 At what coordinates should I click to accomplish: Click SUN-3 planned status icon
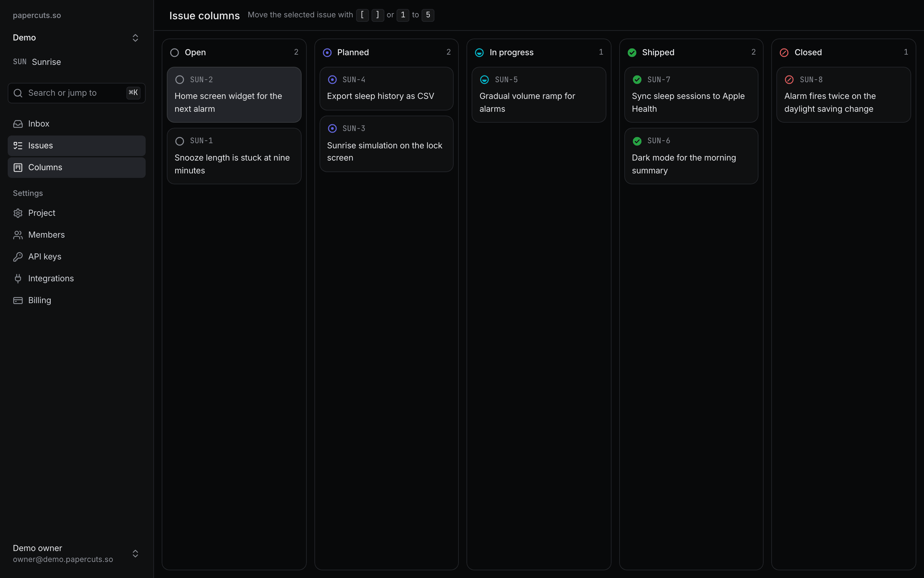332,128
